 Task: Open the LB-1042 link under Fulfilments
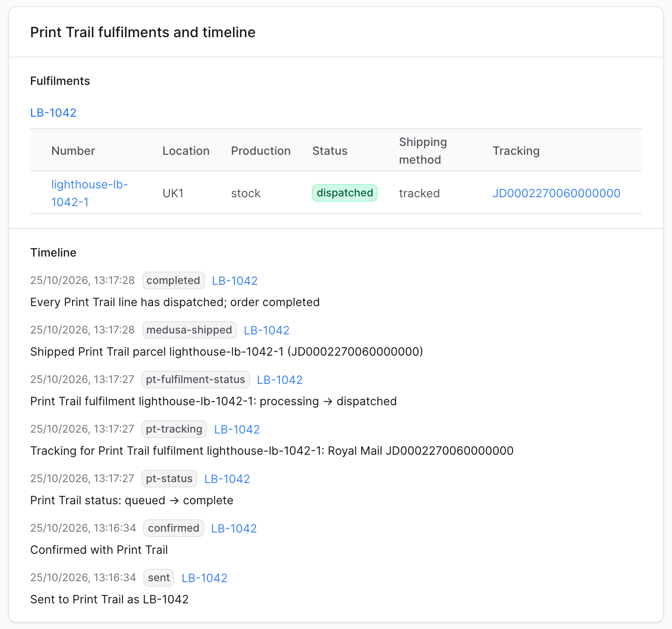[x=53, y=113]
